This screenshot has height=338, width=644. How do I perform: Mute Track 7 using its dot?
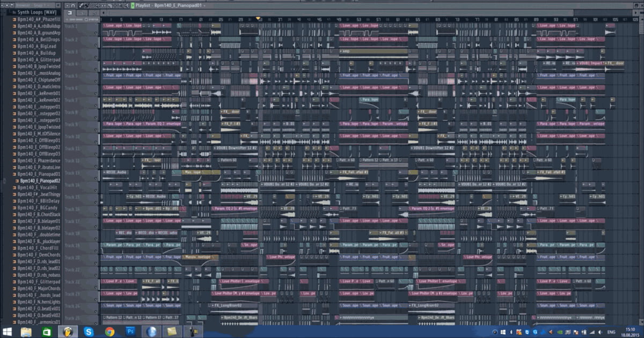coord(96,105)
